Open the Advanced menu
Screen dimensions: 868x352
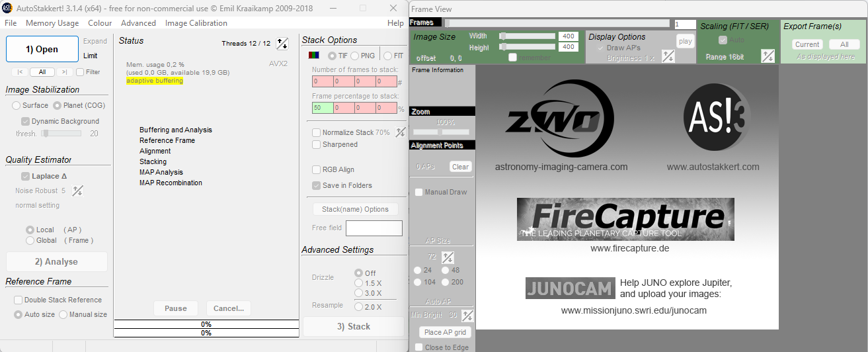[138, 23]
